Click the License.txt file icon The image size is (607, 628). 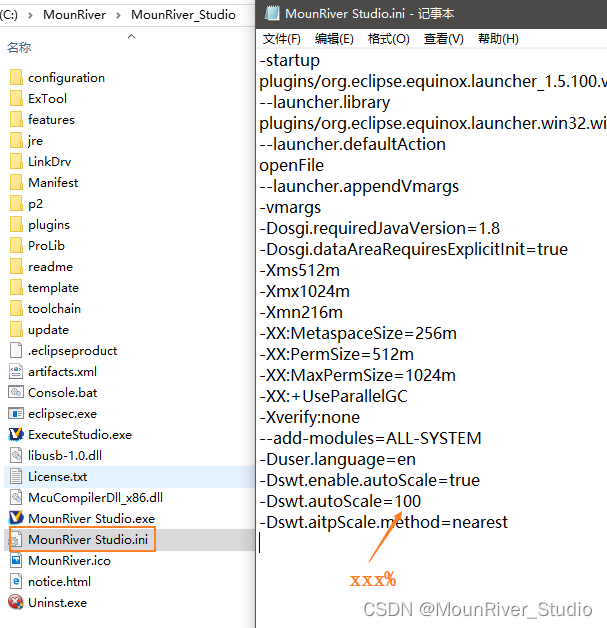[16, 476]
